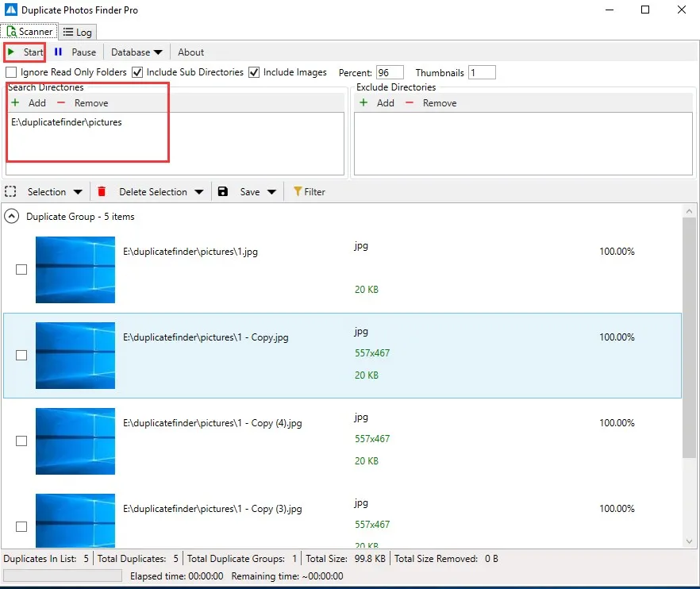Screen dimensions: 700x589
Task: Open the About menu item
Action: 190,52
